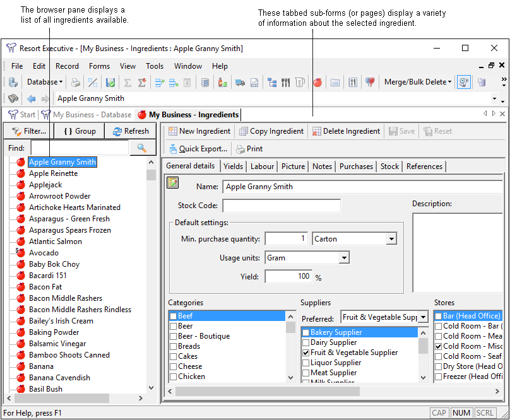Click the details pane horizontal scrollbar
510x420 pixels.
pyautogui.click(x=268, y=391)
